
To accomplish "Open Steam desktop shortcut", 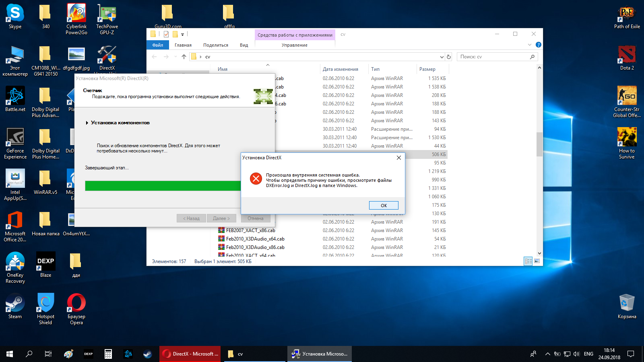I will (15, 306).
